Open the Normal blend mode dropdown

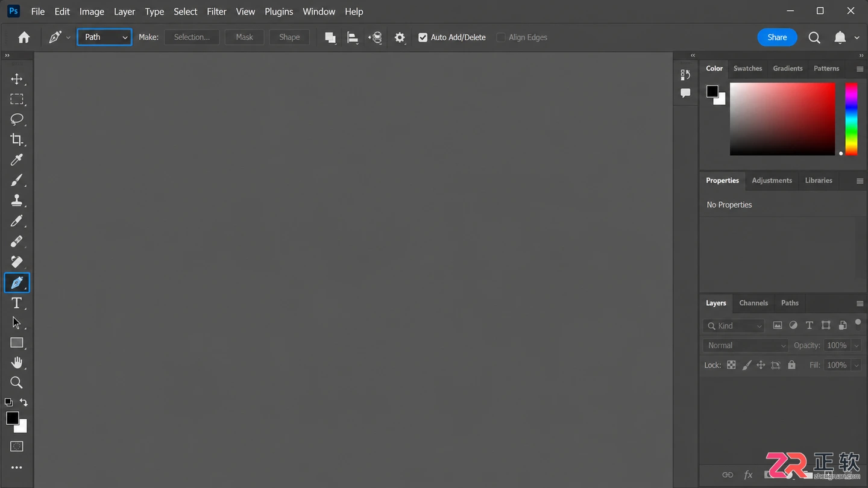coord(746,345)
